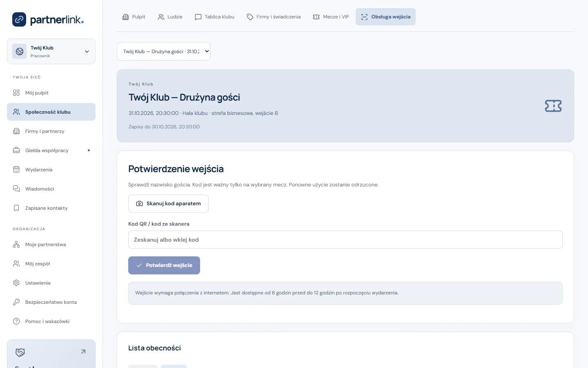Open Firmy i partnerzy page
The image size is (588, 368).
(x=51, y=131)
